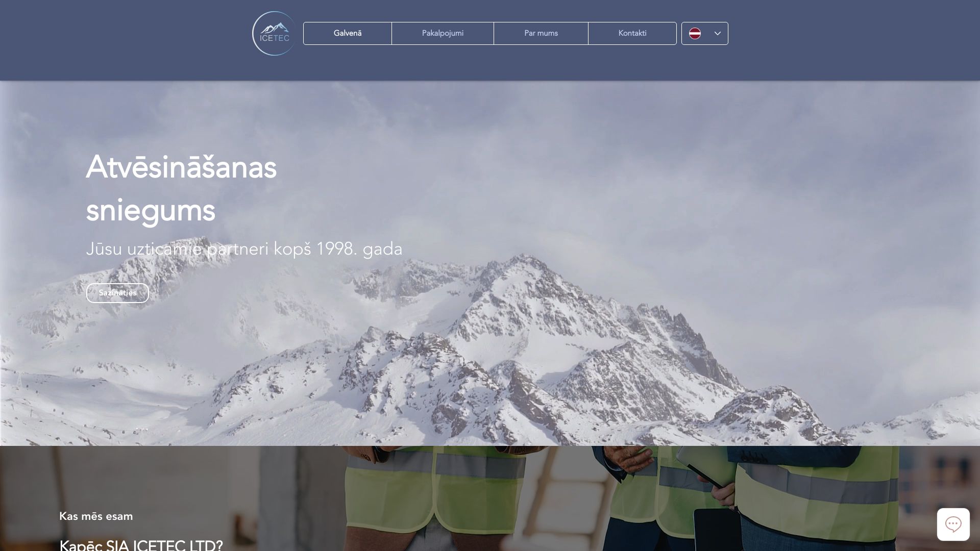Go to the Pakalpojumi page
Screen dimensions: 980x551
[443, 33]
